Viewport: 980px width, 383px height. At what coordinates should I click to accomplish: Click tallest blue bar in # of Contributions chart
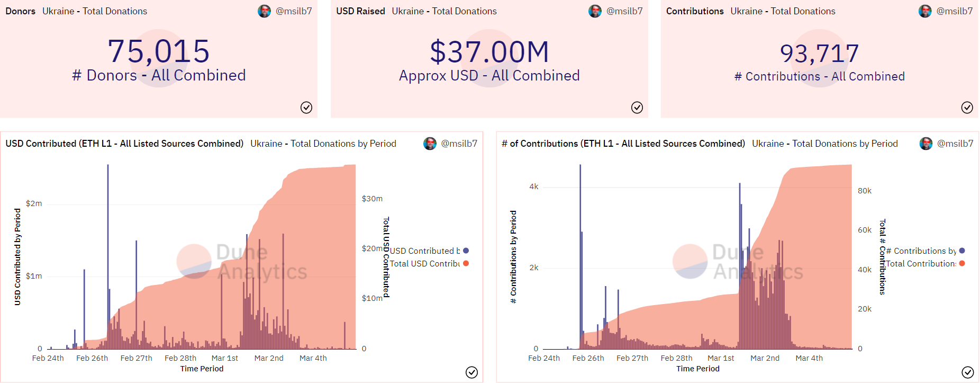pyautogui.click(x=580, y=256)
